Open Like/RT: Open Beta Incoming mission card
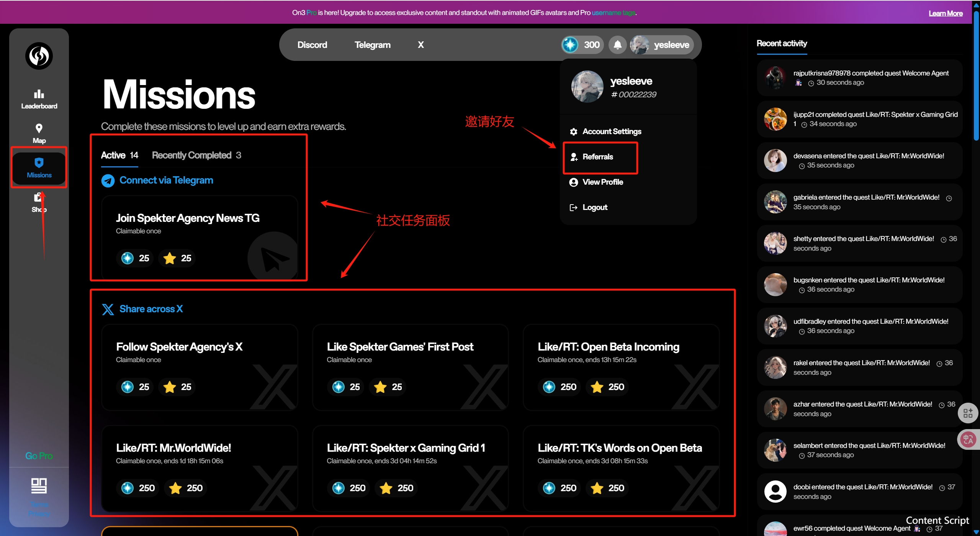 621,368
